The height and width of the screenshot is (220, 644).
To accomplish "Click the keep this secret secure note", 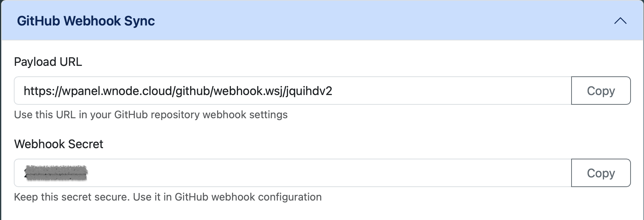I will (167, 197).
